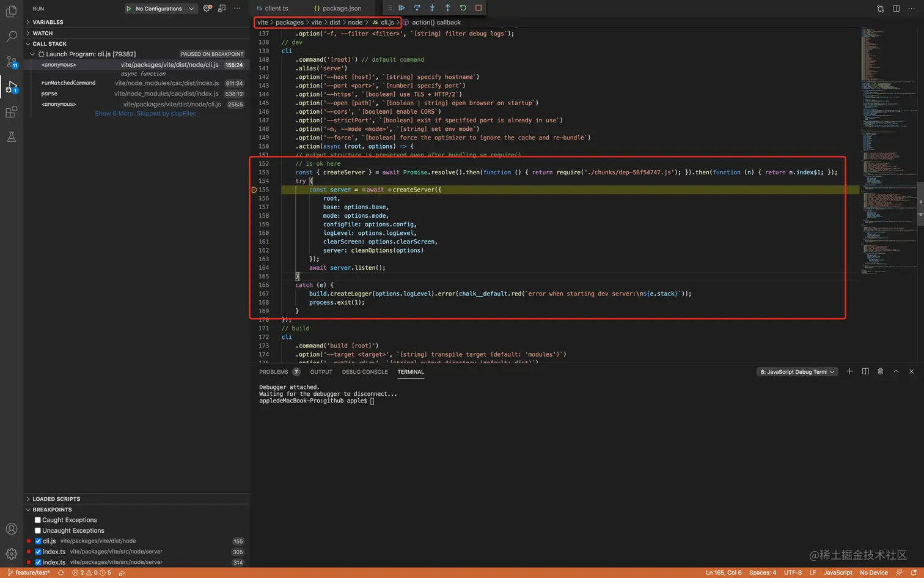
Task: Click the Step Into debug icon
Action: pyautogui.click(x=432, y=8)
